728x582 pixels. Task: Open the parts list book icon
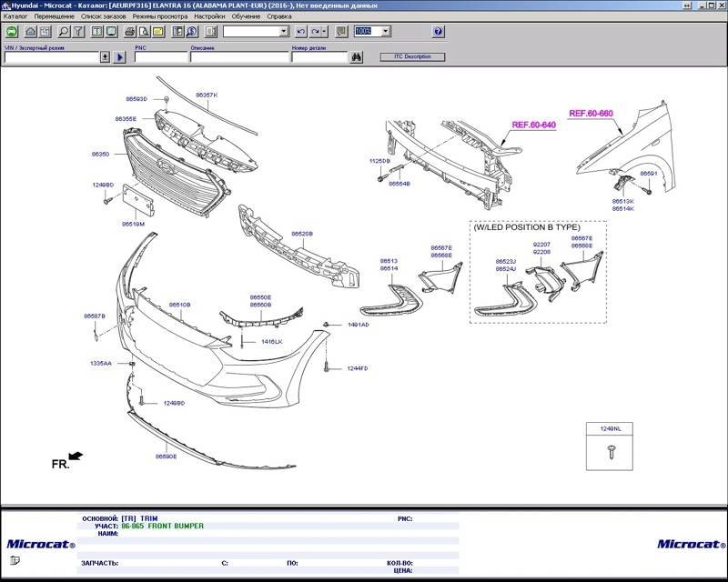177,32
